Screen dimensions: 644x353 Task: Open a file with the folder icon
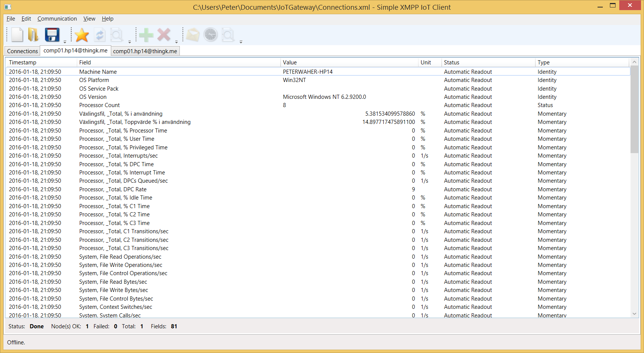click(33, 35)
